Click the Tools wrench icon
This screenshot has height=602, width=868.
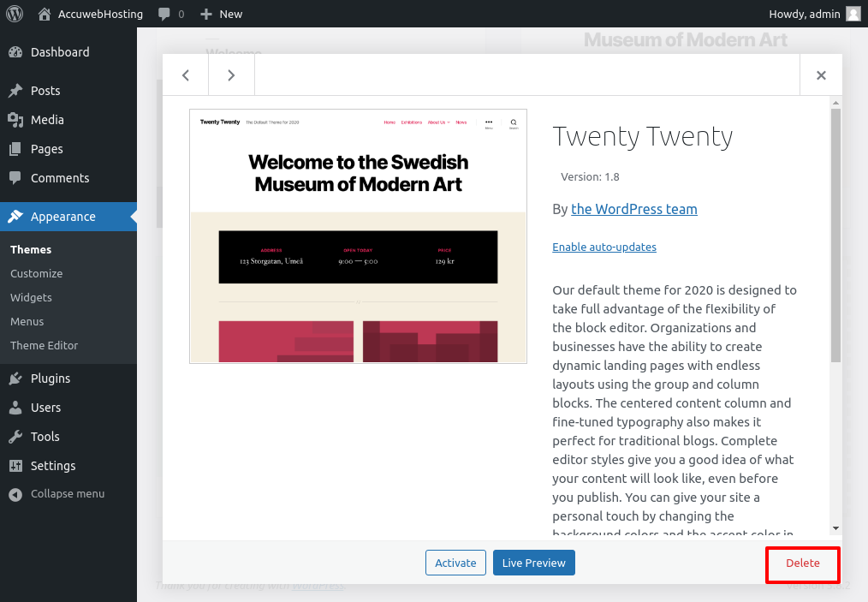[x=15, y=437]
